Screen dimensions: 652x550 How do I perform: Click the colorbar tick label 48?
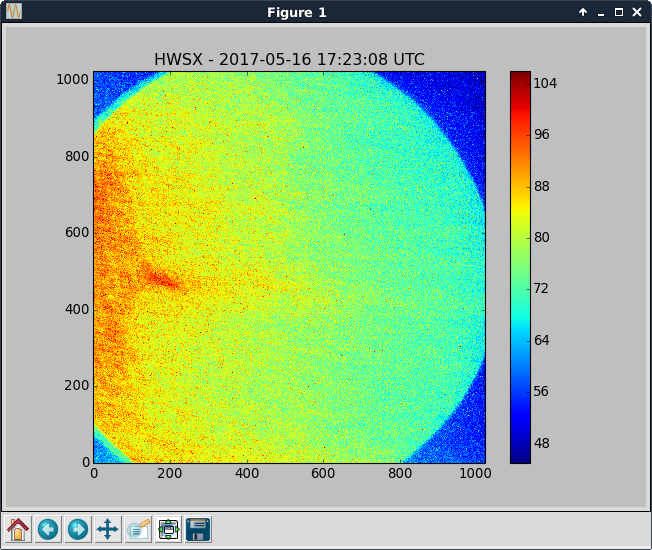[541, 443]
